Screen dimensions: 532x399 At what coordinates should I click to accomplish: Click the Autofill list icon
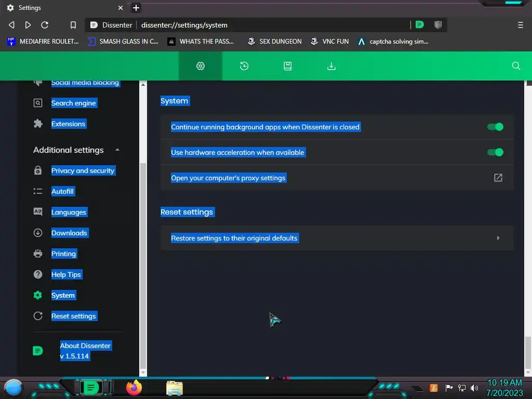tap(38, 191)
